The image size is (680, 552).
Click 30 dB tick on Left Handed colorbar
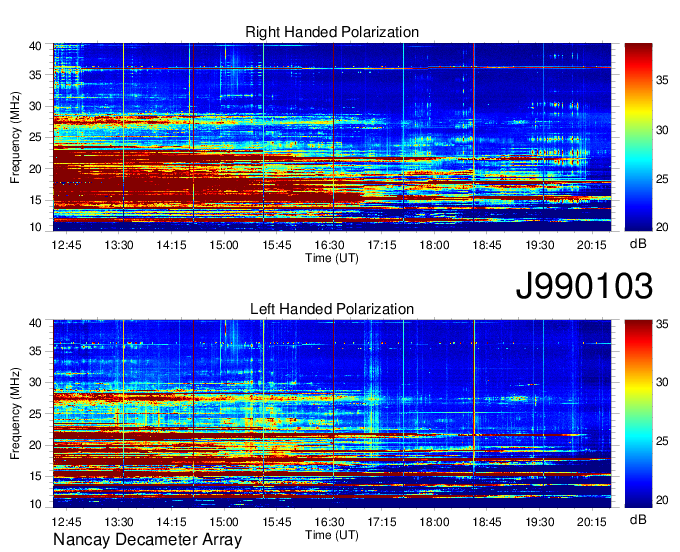point(662,382)
